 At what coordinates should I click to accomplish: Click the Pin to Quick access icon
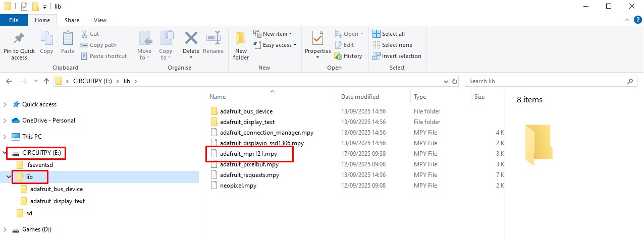tap(19, 39)
